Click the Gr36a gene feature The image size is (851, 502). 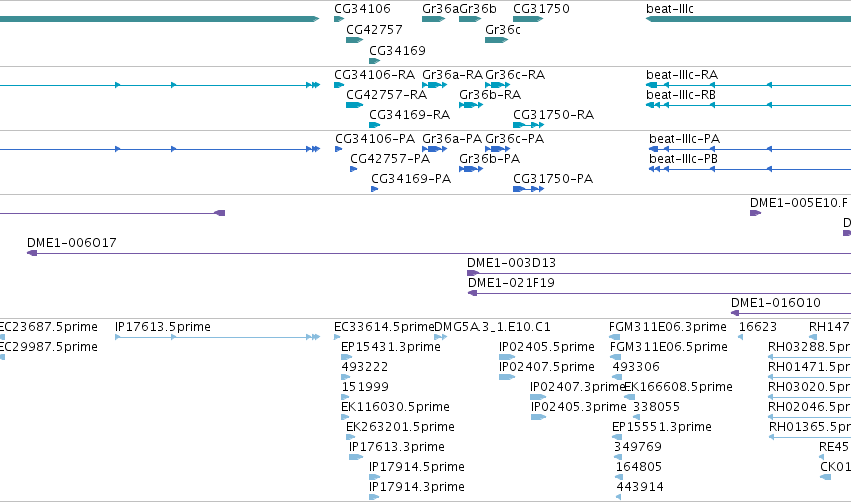pyautogui.click(x=434, y=19)
